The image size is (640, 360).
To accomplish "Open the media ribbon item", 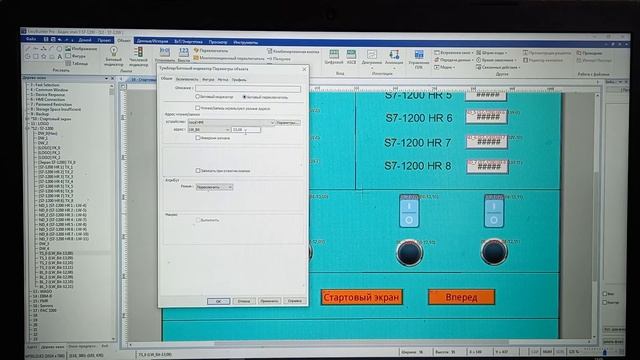I will (x=444, y=67).
